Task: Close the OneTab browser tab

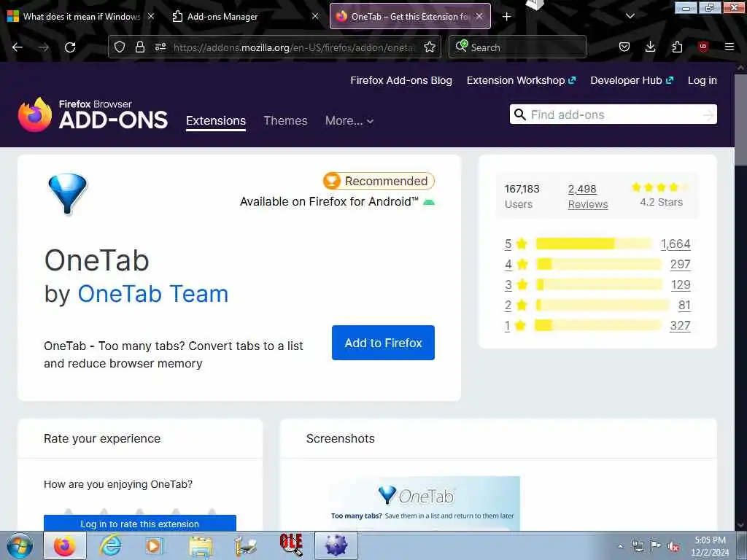Action: point(479,16)
